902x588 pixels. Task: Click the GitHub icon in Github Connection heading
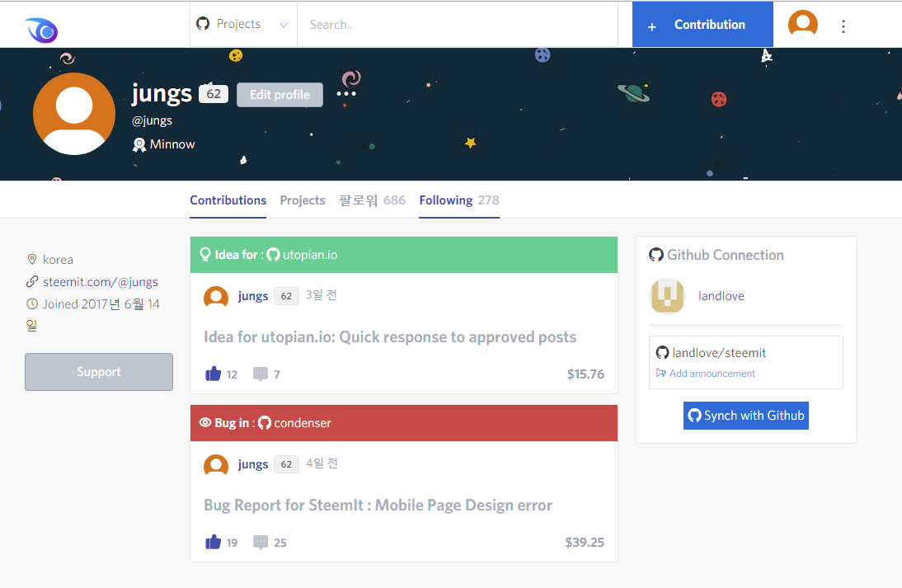(x=656, y=255)
